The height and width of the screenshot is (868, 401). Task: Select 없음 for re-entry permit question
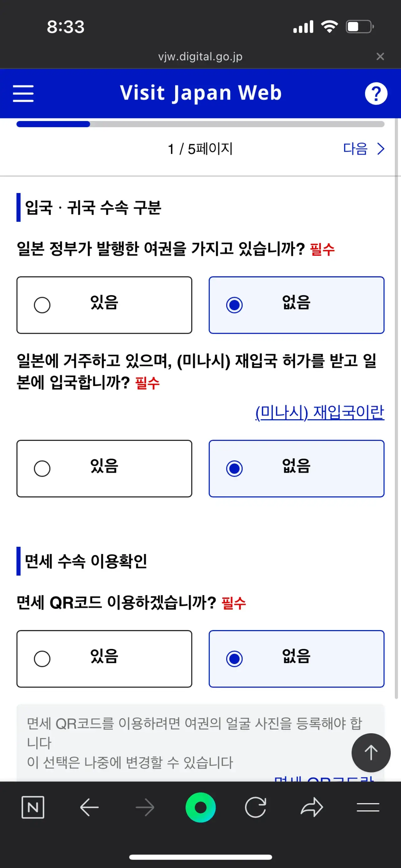click(296, 468)
